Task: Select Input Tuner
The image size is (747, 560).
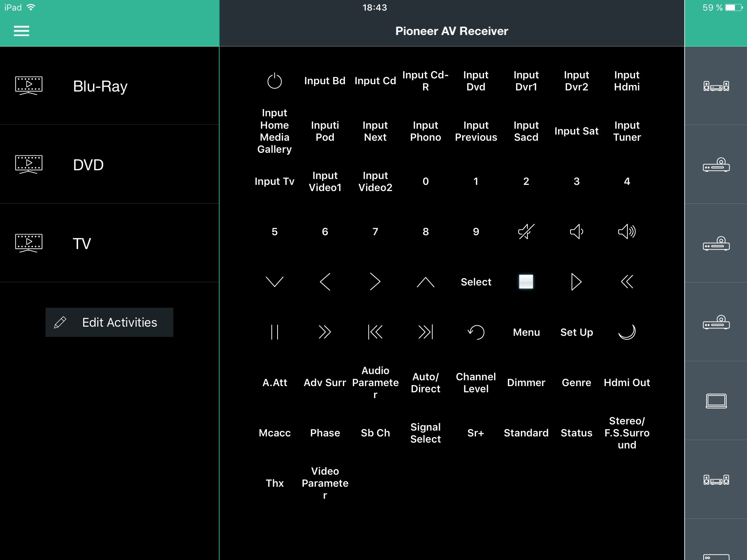Action: 627,131
